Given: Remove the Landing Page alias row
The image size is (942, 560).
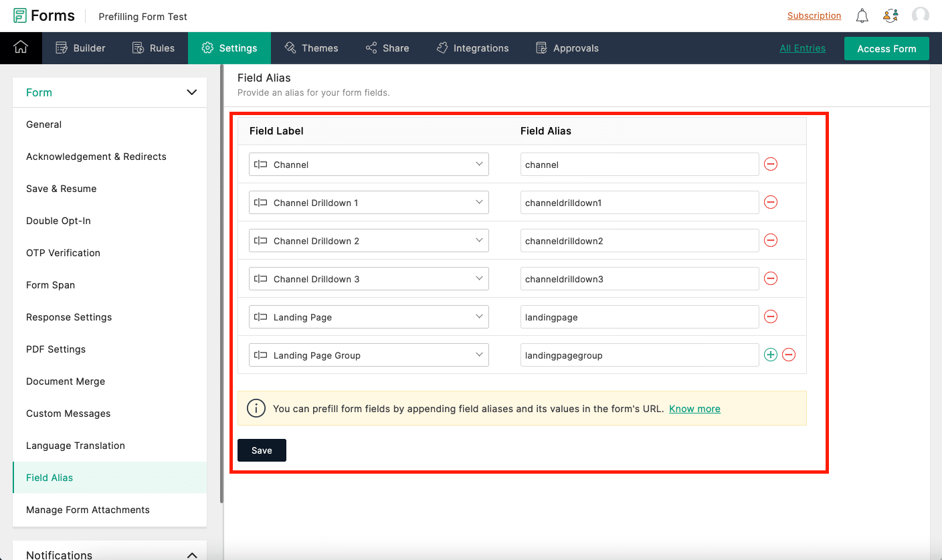Looking at the screenshot, I should tap(770, 316).
